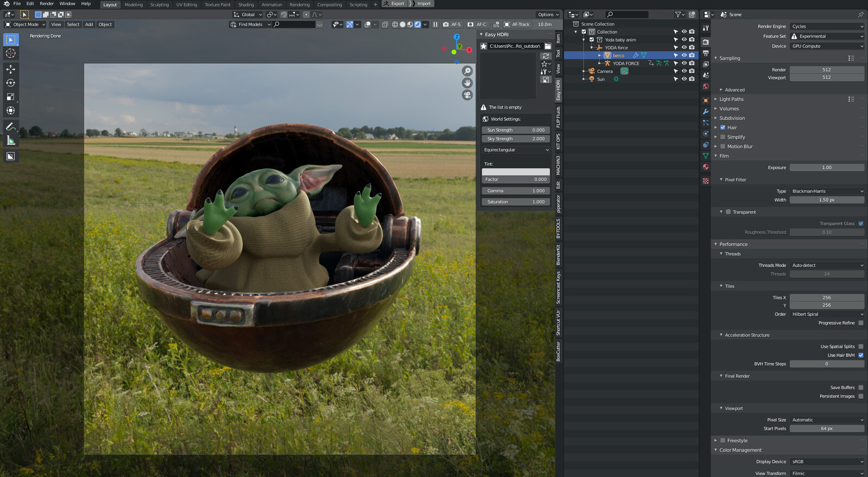This screenshot has width=868, height=477.
Task: Switch viewport to Rendered shading
Action: (418, 24)
